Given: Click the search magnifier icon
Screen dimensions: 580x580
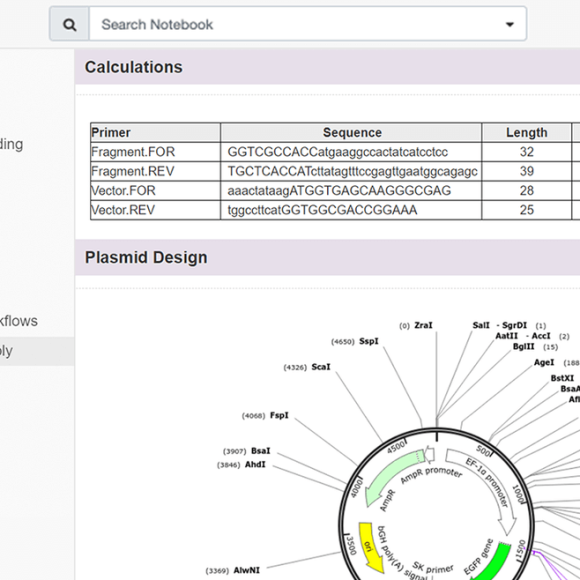Looking at the screenshot, I should click(x=70, y=24).
